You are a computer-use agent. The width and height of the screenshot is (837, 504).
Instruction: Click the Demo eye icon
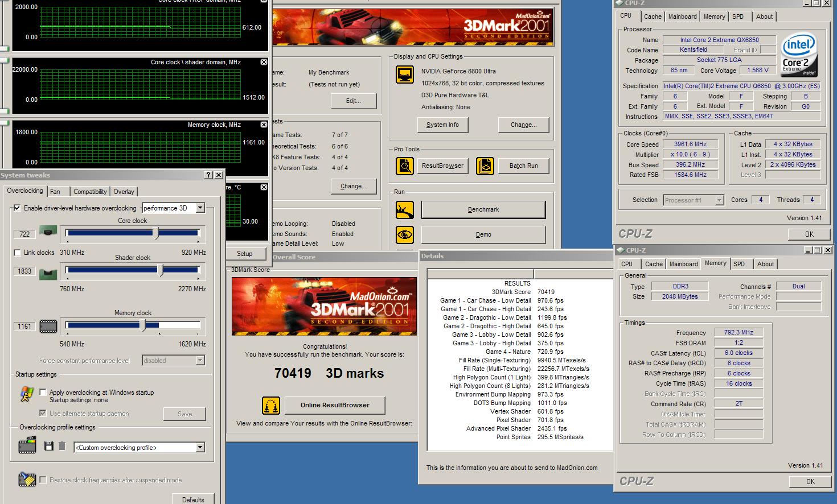click(405, 234)
